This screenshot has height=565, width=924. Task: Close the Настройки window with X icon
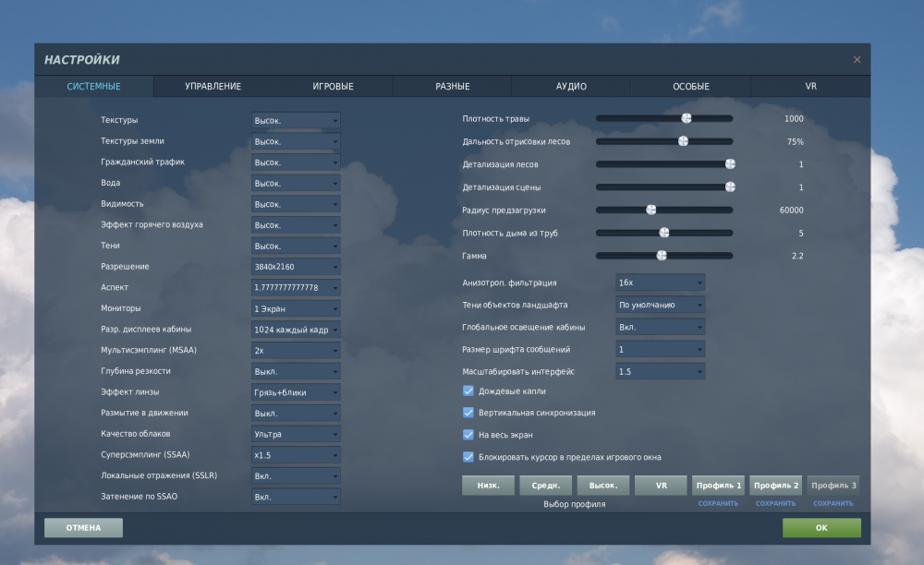(857, 60)
